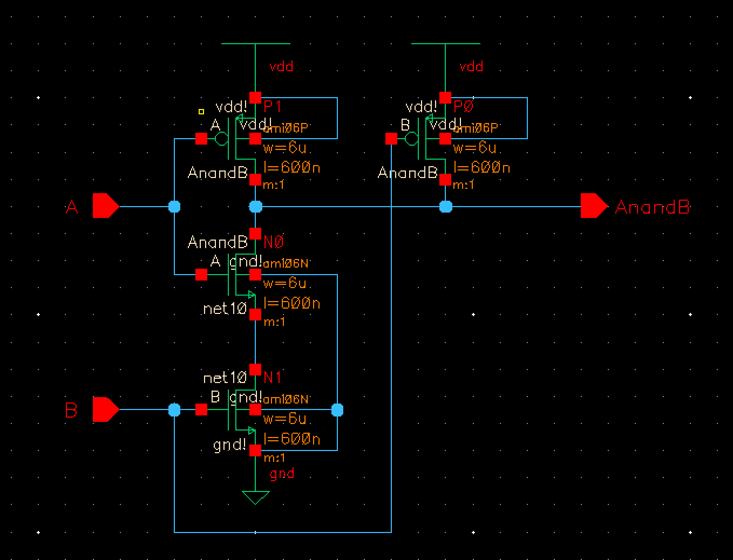Select the P0 instance name label

[x=464, y=106]
